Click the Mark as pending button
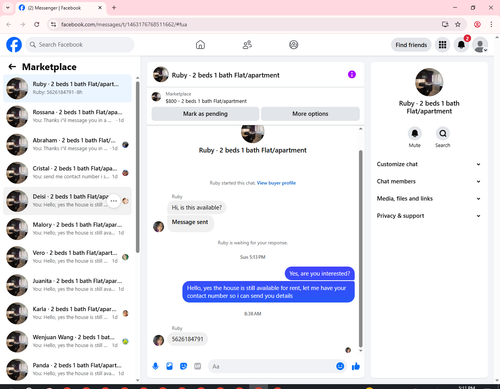This screenshot has width=500, height=389. 205,114
